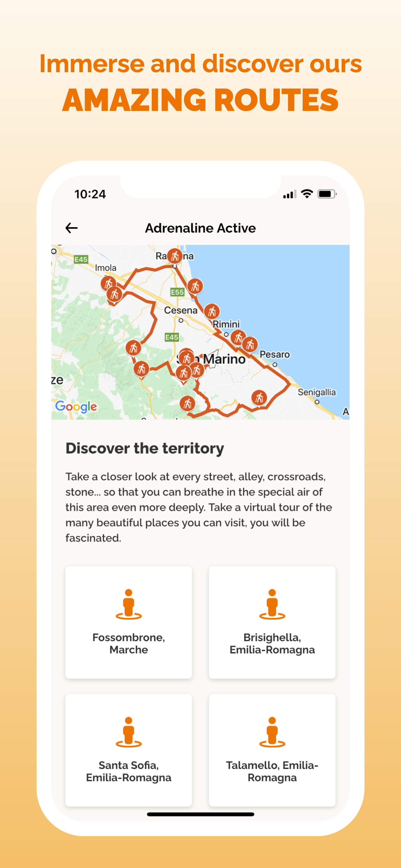Click the San Marino label on map
The image size is (401, 868).
pyautogui.click(x=211, y=359)
